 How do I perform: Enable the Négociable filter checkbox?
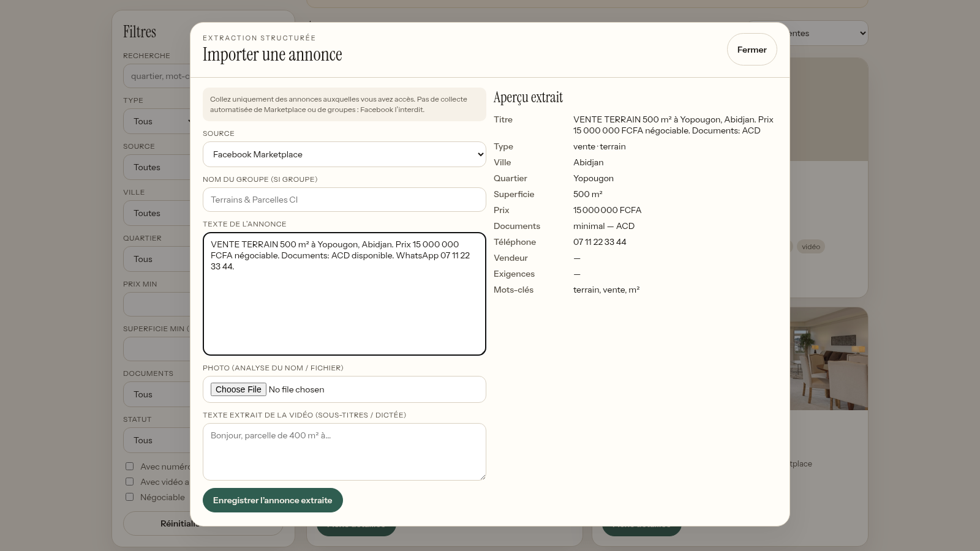click(x=129, y=497)
